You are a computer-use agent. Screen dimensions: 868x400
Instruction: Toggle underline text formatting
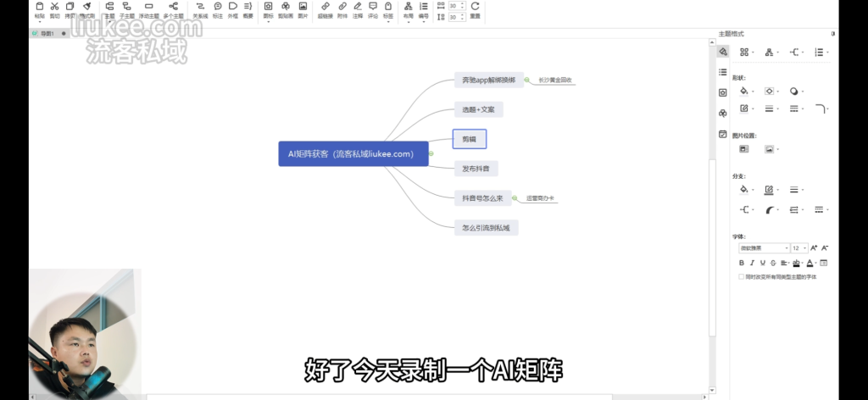click(763, 263)
